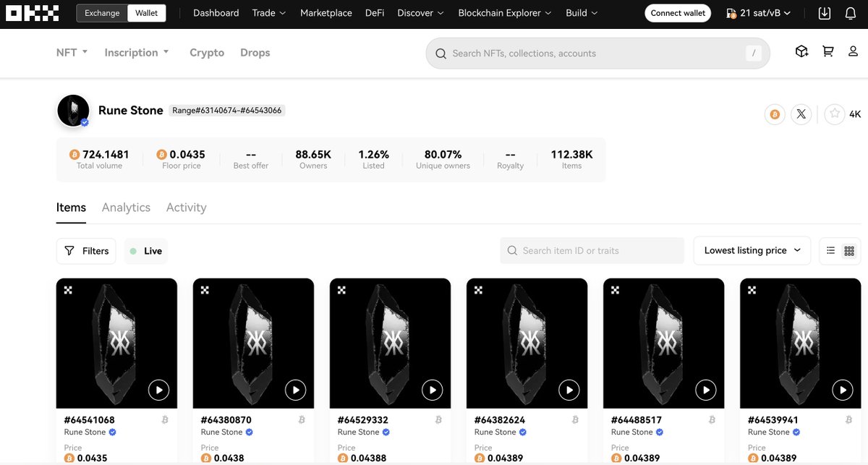Click the 1.26% Listed stat
Image resolution: width=868 pixels, height=465 pixels.
pos(373,159)
